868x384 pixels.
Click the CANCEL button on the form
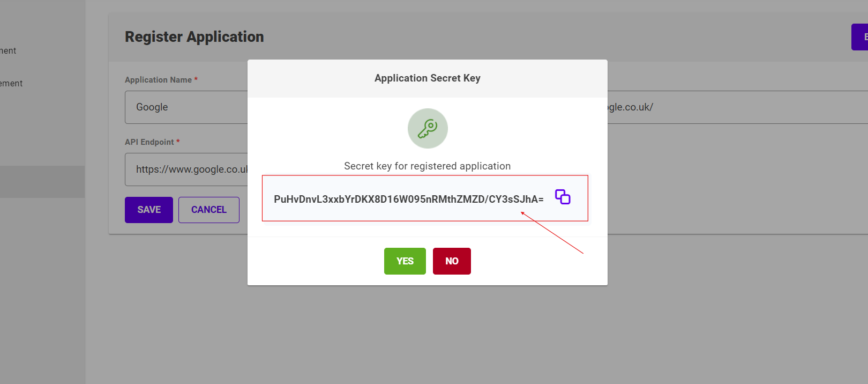[x=209, y=210]
